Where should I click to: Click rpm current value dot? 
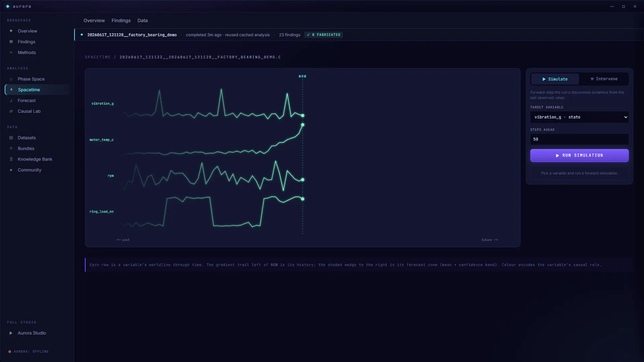click(x=303, y=180)
